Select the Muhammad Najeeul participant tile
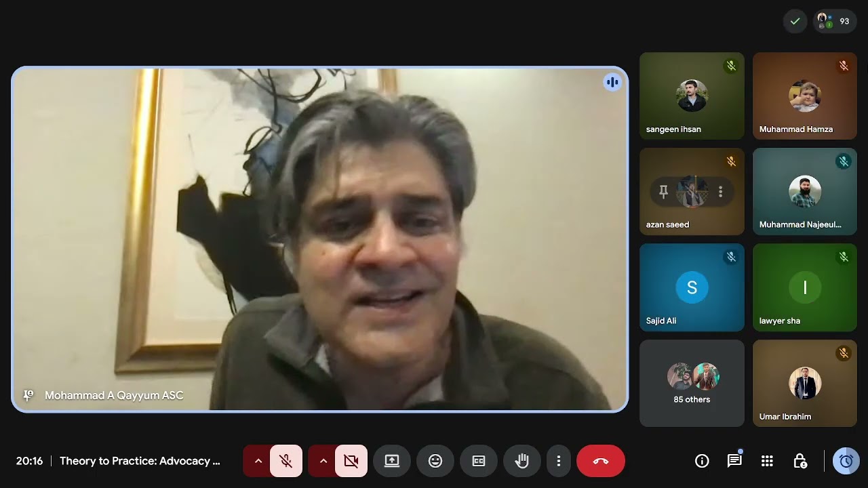The image size is (868, 488). pyautogui.click(x=804, y=192)
